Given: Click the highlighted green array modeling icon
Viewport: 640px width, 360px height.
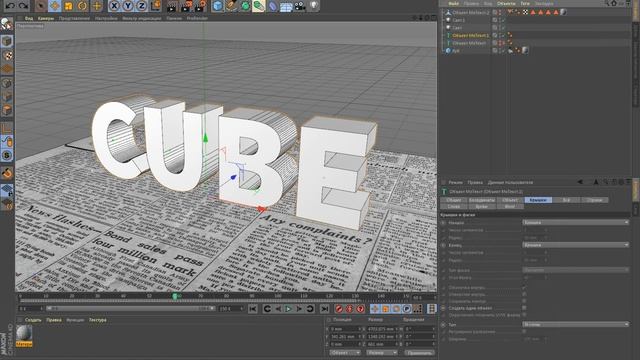Looking at the screenshot, I should point(259,6).
